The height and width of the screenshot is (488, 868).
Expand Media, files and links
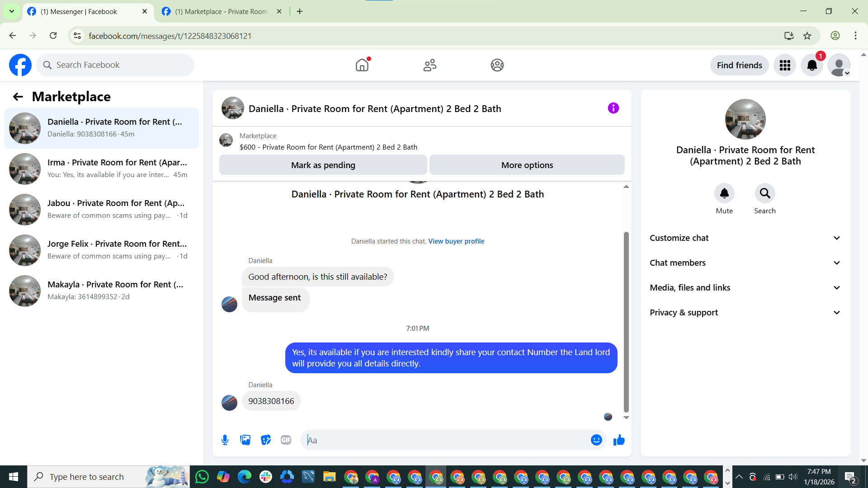click(x=745, y=287)
